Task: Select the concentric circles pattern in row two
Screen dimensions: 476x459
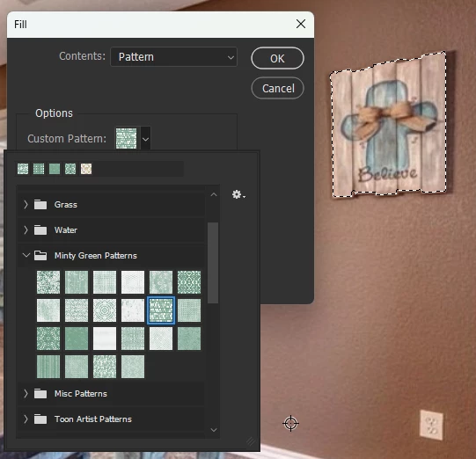Action: coord(105,310)
